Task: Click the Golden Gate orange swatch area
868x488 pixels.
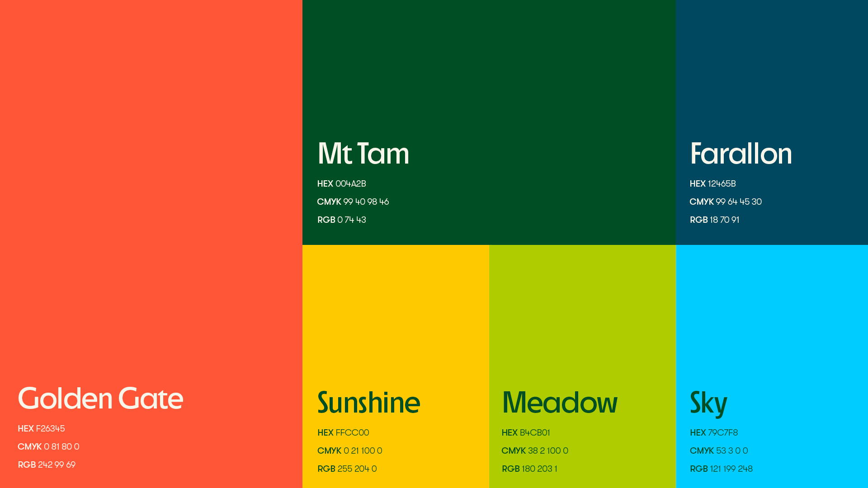Action: pyautogui.click(x=151, y=181)
